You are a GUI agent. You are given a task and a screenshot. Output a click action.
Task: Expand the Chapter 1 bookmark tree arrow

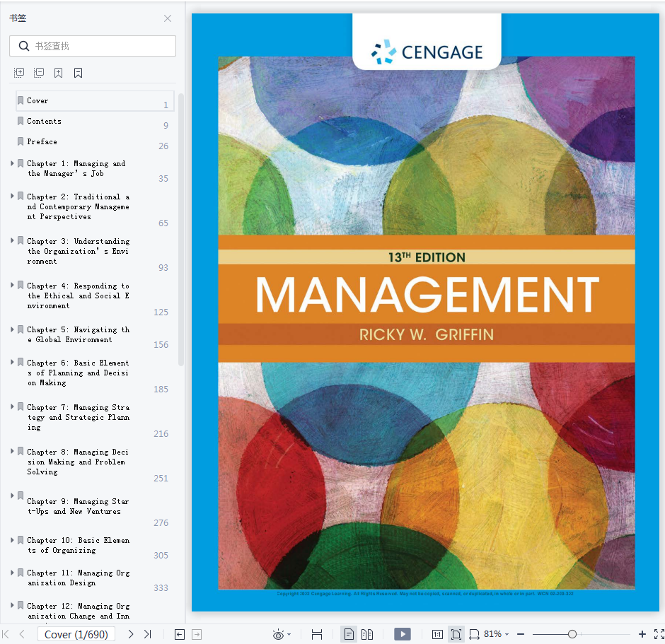12,163
